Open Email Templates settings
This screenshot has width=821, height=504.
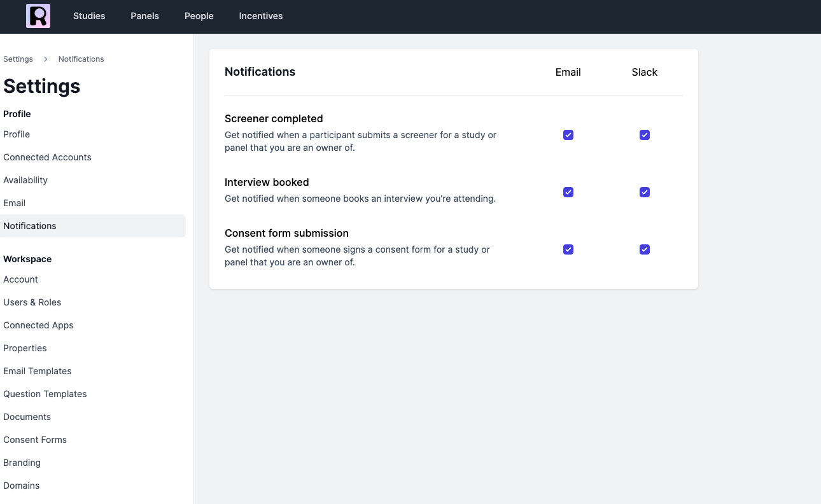click(38, 371)
